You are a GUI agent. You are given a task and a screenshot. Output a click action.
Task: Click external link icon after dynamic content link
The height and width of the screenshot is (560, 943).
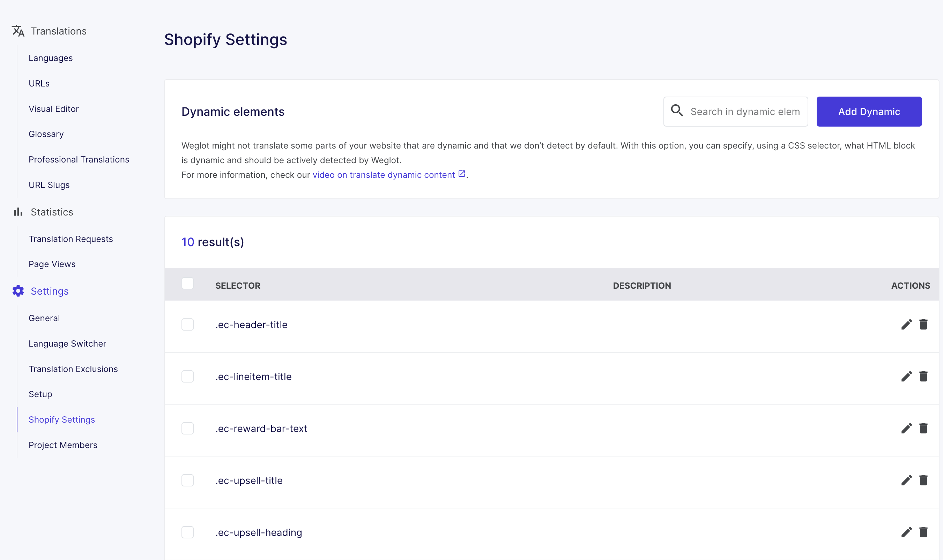pyautogui.click(x=461, y=174)
